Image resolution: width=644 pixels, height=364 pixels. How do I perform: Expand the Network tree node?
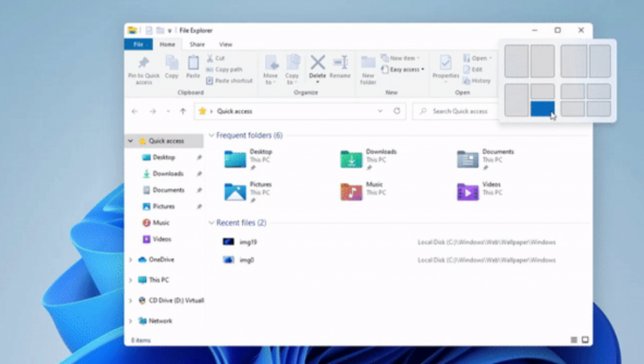click(x=131, y=321)
